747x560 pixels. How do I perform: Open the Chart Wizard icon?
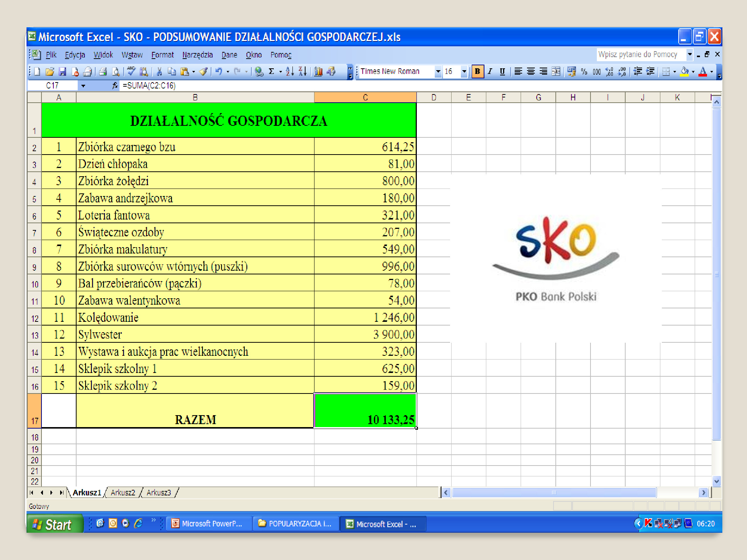pyautogui.click(x=318, y=71)
